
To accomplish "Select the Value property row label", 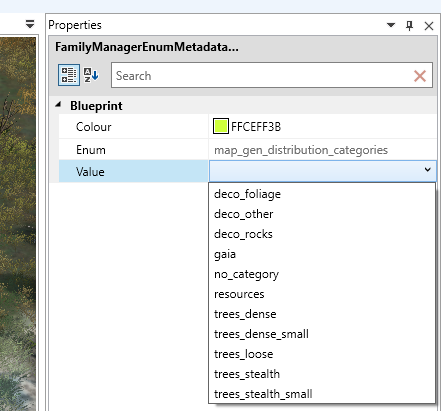I will click(90, 172).
